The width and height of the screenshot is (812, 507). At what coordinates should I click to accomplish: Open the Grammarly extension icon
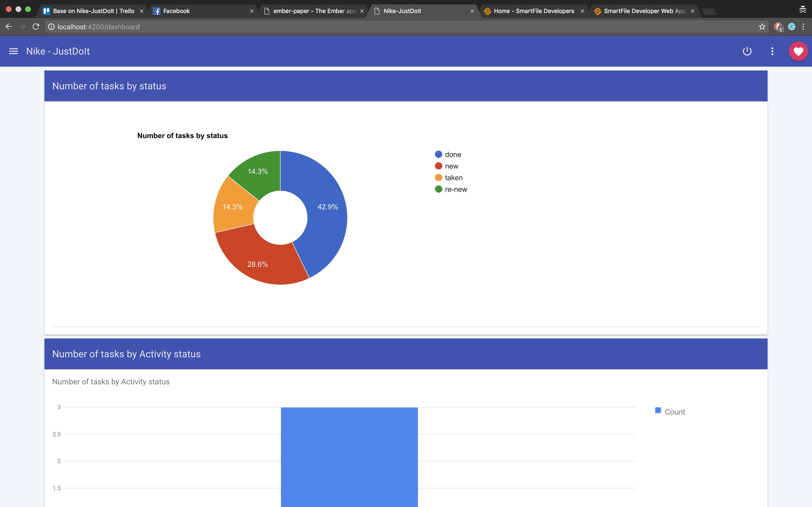tap(791, 27)
